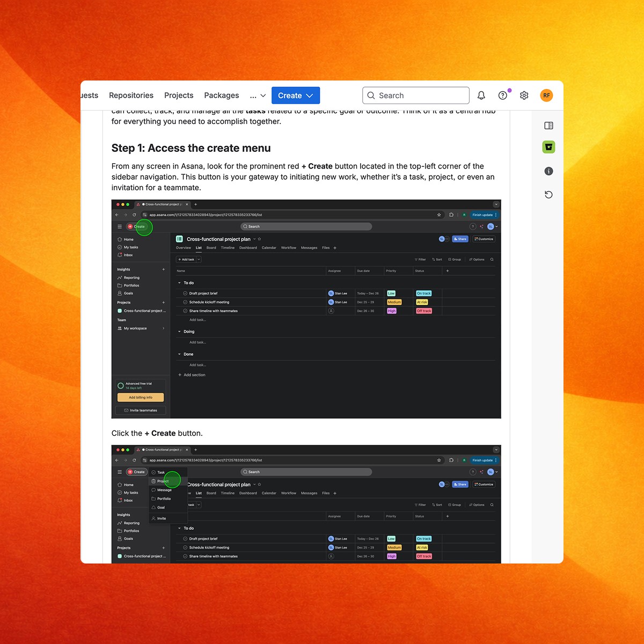Open Projects in top navigation

pyautogui.click(x=179, y=96)
